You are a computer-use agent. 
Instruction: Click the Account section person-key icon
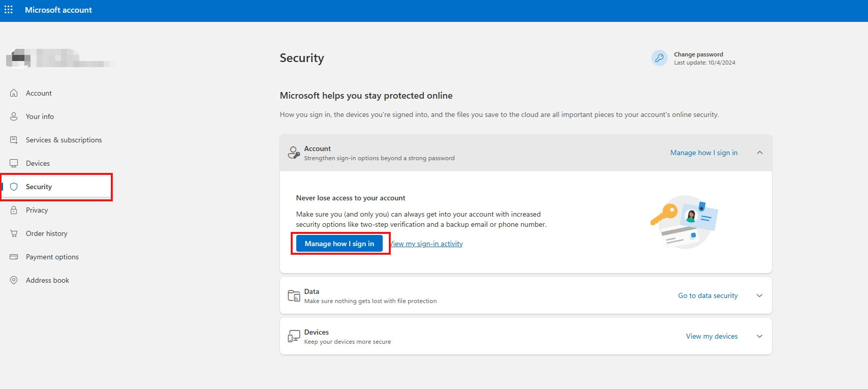(294, 153)
